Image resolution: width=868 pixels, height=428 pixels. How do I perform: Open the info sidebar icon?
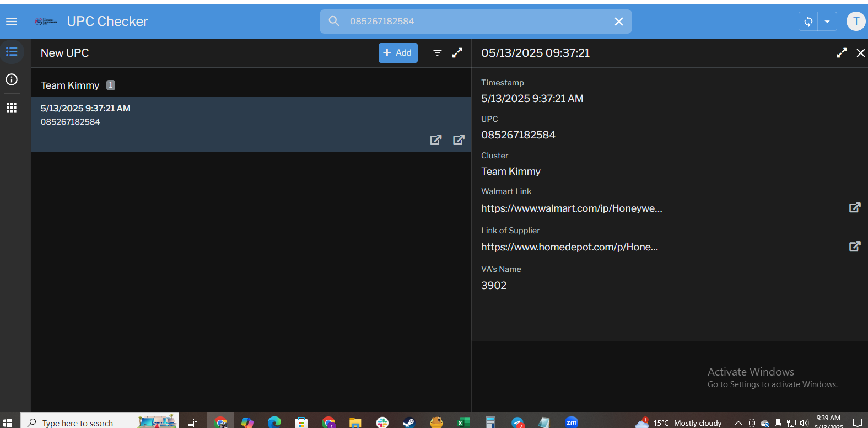[x=12, y=79]
